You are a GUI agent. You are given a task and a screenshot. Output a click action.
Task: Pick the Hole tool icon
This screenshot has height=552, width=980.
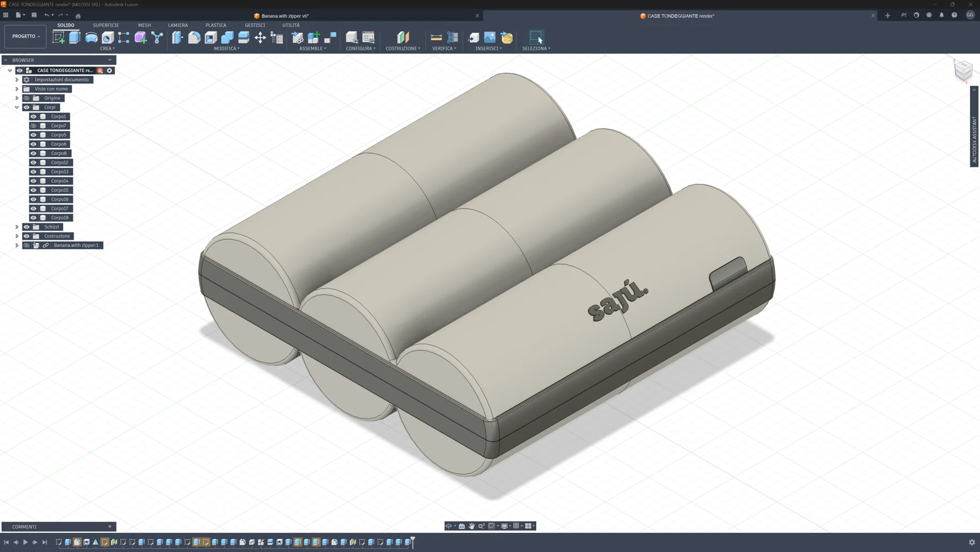click(108, 37)
